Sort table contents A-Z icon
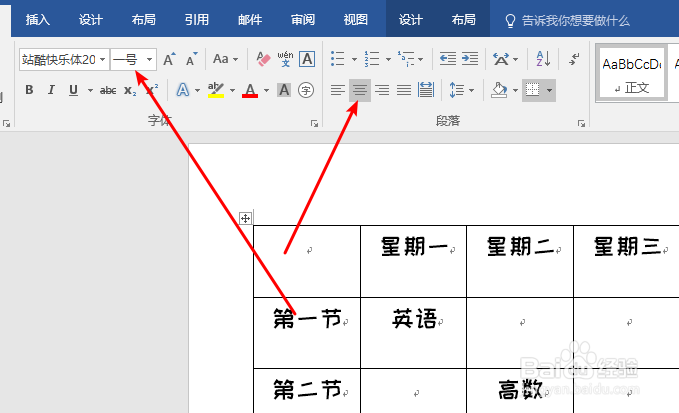This screenshot has height=413, width=679. (x=543, y=59)
